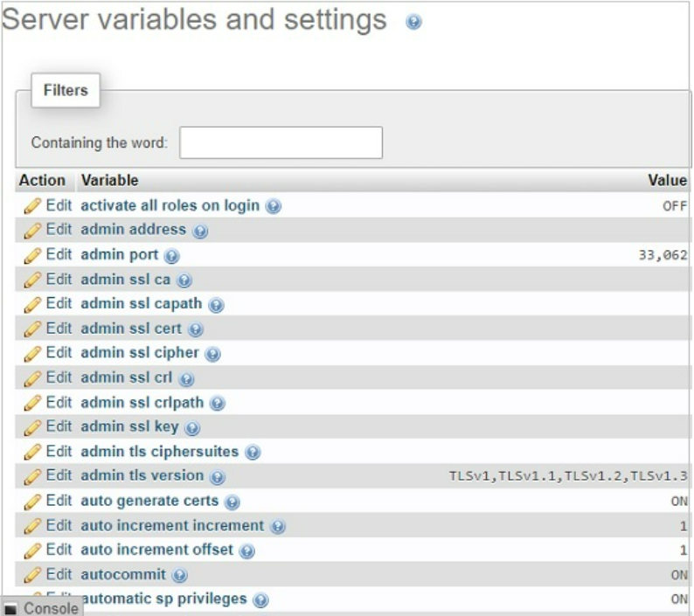This screenshot has height=616, width=694.
Task: Click help icon beside admin ssl ca
Action: pyautogui.click(x=184, y=280)
